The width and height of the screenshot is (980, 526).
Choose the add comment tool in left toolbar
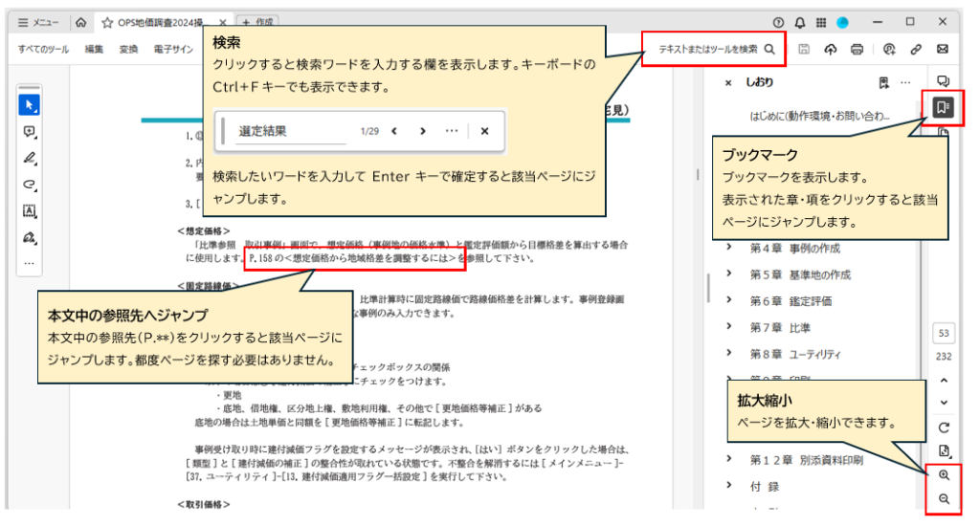(29, 132)
